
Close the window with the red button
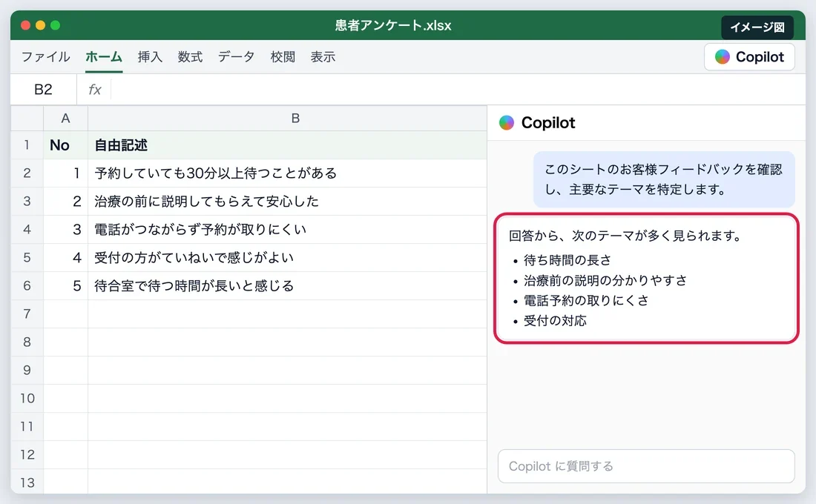[x=25, y=25]
